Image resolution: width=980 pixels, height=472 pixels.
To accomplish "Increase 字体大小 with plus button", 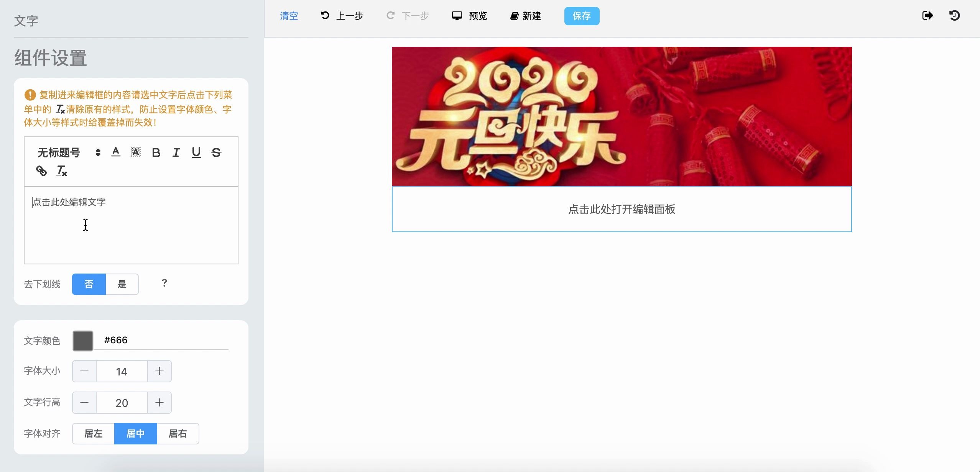I will click(x=159, y=371).
